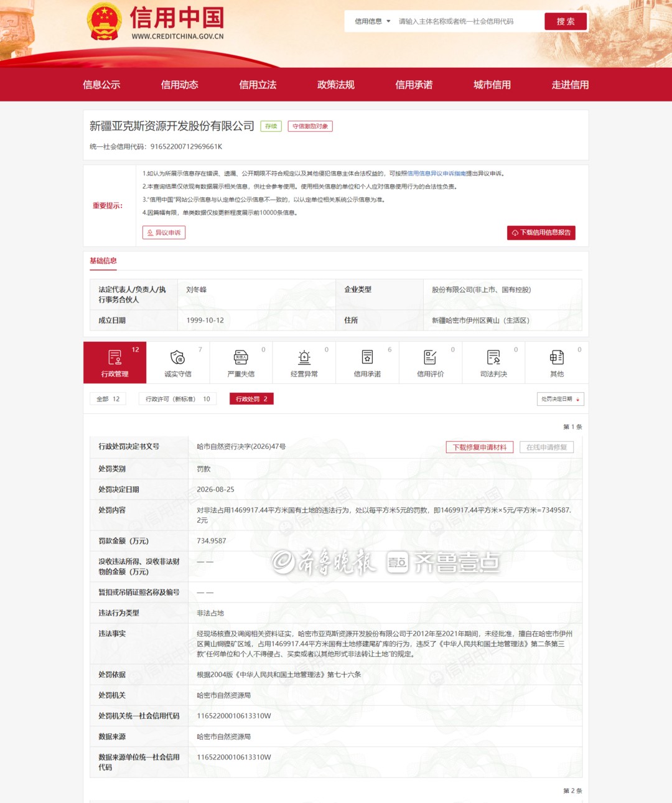Click penalty type value 罚款
This screenshot has height=803, width=672.
click(203, 469)
